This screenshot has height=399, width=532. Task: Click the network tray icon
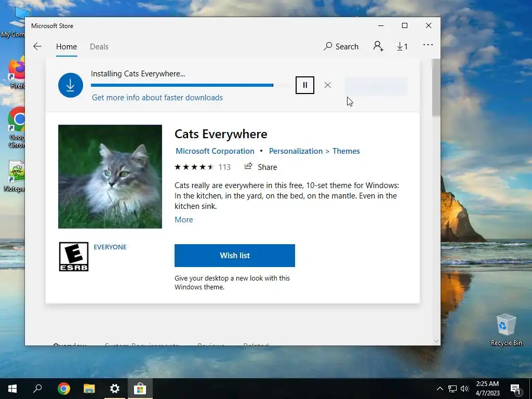coord(453,389)
